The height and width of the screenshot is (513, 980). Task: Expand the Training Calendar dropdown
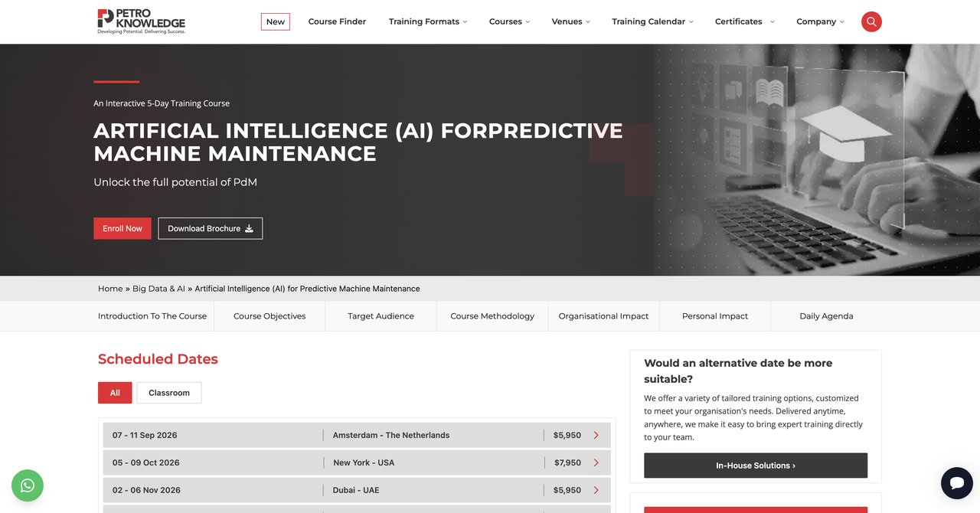(x=652, y=21)
